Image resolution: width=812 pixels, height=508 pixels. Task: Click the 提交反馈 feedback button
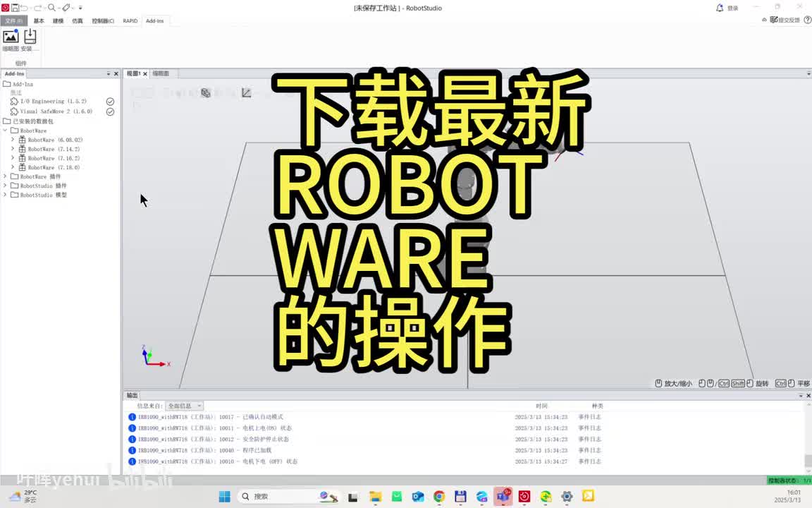(x=785, y=20)
